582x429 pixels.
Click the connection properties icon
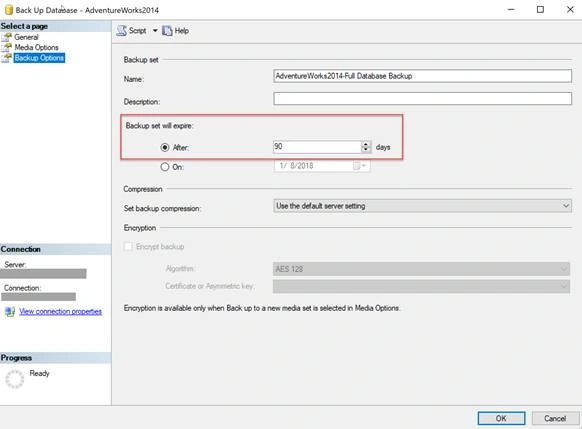pos(10,311)
